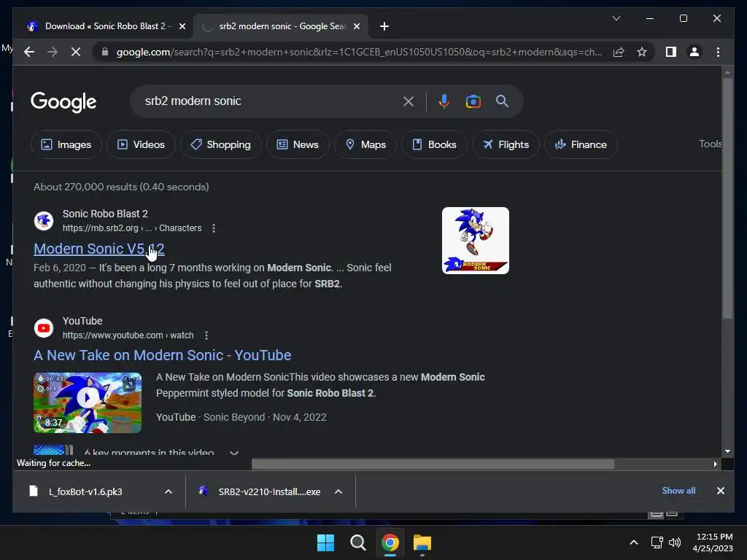The image size is (747, 560).
Task: Close the Download Sonic Robo Blast 2 tab
Action: tap(182, 26)
